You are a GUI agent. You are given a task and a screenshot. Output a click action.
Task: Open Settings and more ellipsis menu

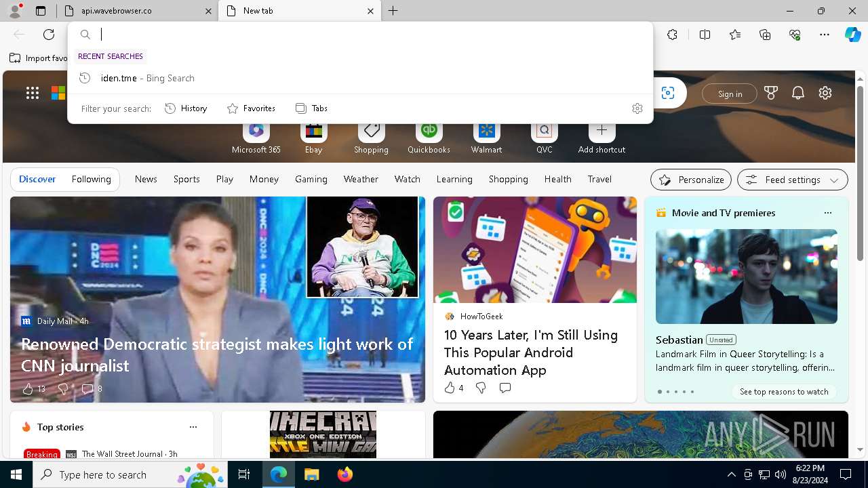pyautogui.click(x=825, y=35)
